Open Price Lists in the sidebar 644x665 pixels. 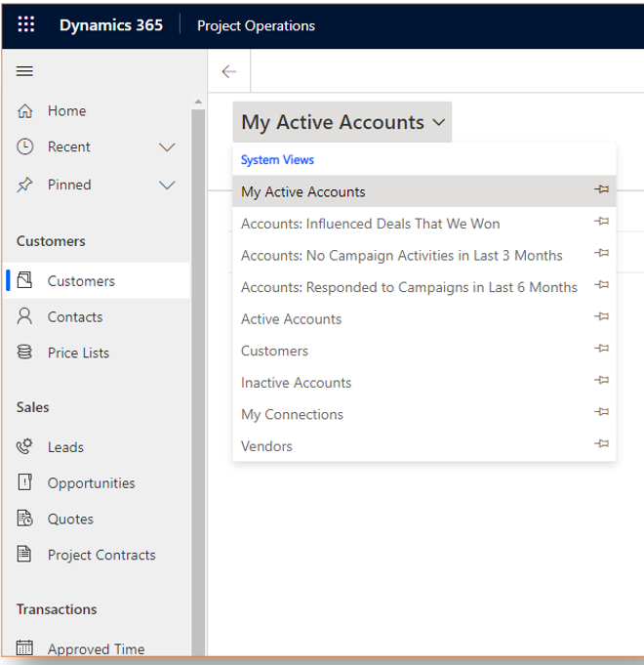pos(97,353)
